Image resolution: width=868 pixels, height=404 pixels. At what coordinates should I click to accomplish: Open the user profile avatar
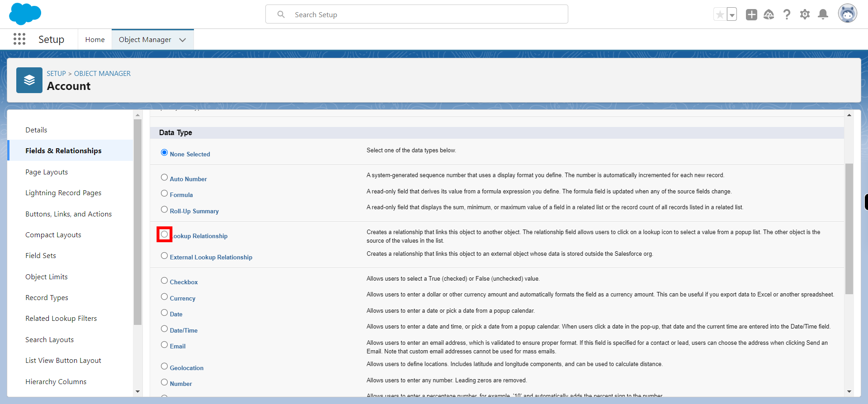[x=847, y=14]
